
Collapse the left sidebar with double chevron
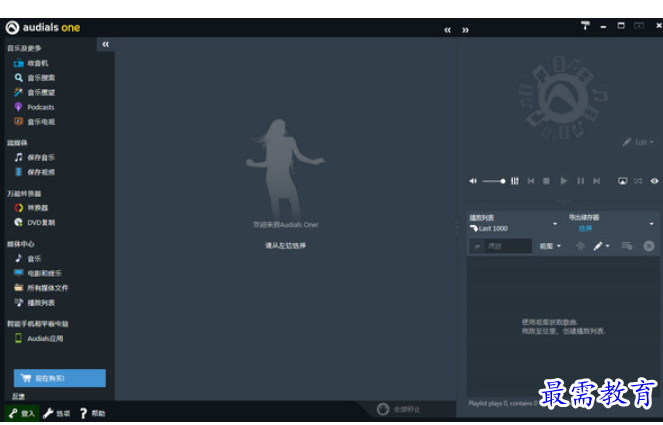[106, 44]
